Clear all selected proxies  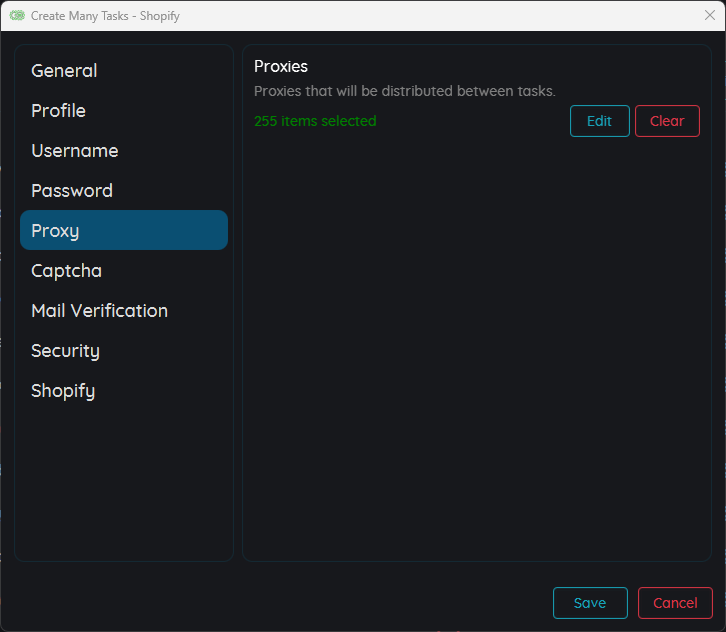tap(667, 121)
